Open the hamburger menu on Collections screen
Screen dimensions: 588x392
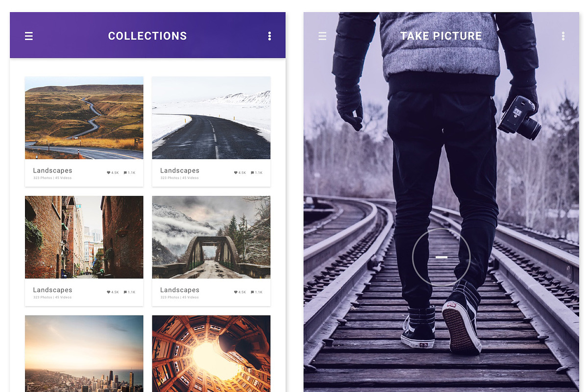pos(29,36)
